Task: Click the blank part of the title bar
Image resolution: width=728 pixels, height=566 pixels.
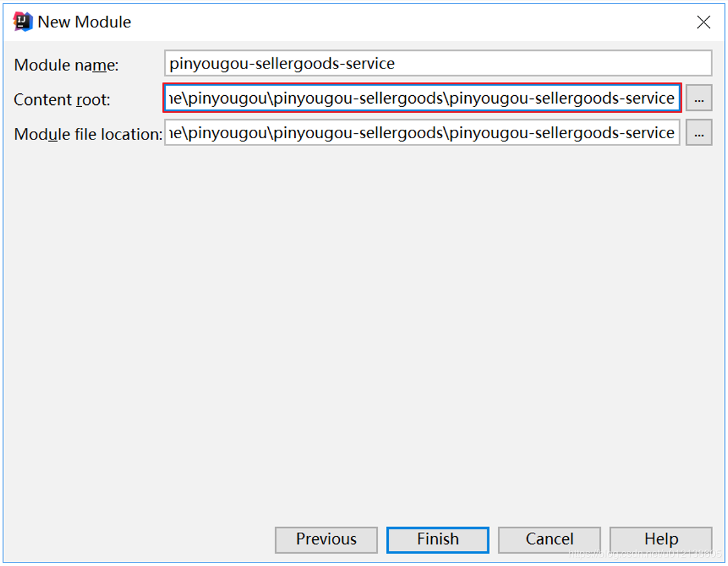Action: pyautogui.click(x=391, y=22)
